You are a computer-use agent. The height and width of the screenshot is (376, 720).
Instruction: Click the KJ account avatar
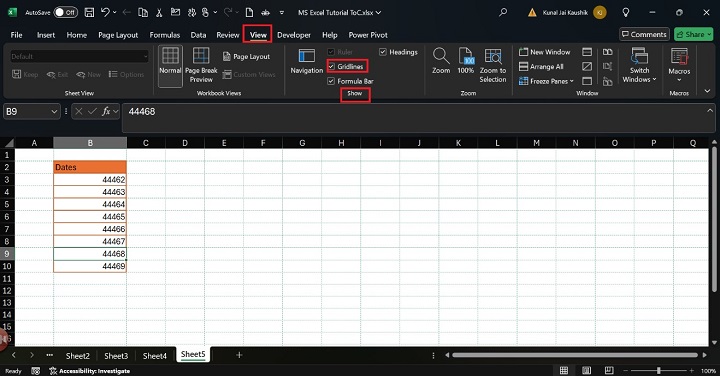click(600, 12)
